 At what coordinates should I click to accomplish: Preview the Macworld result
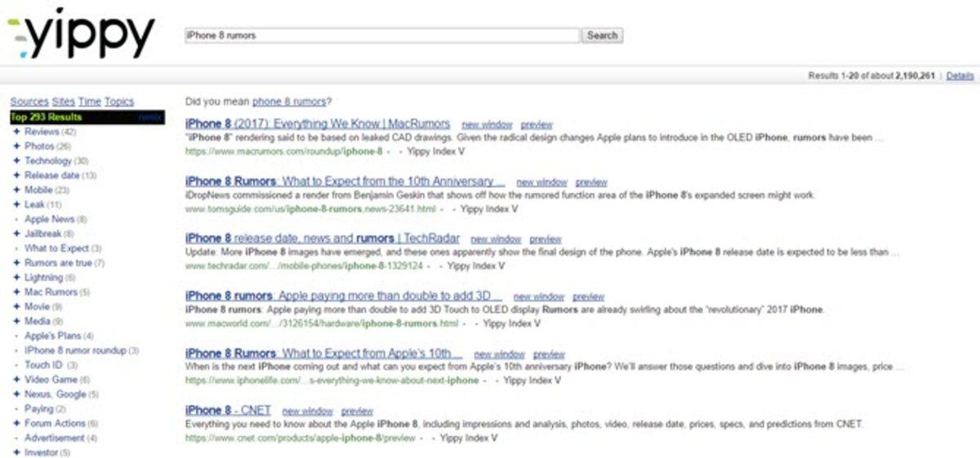(x=589, y=296)
